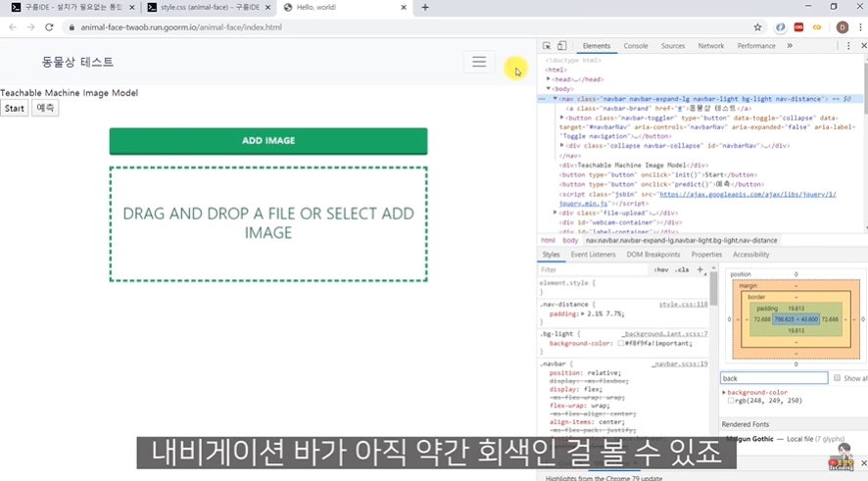This screenshot has height=481, width=868.
Task: Go forward in browser history
Action: pyautogui.click(x=30, y=27)
